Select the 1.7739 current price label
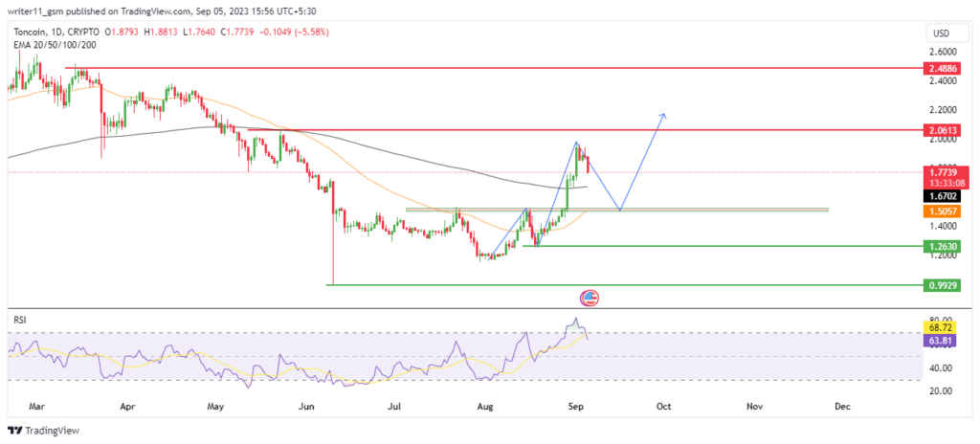Image resolution: width=980 pixels, height=444 pixels. (942, 172)
